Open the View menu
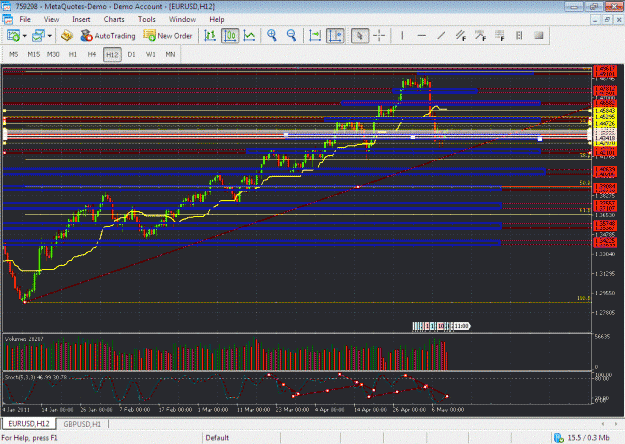This screenshot has height=444, width=625. click(51, 20)
